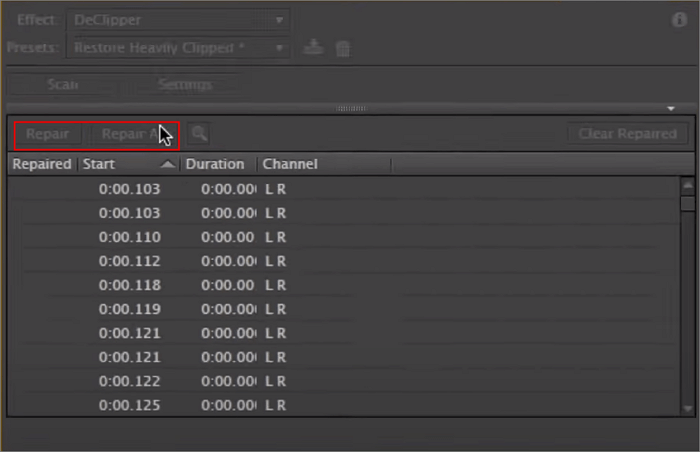Click the info icon in top-right corner
The width and height of the screenshot is (700, 452).
point(680,19)
